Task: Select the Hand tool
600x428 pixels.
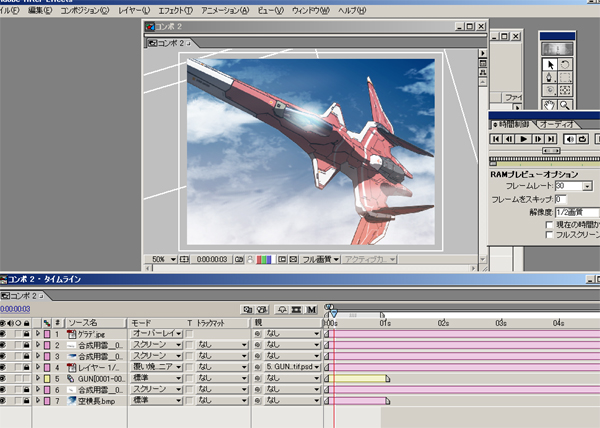Action: point(550,104)
